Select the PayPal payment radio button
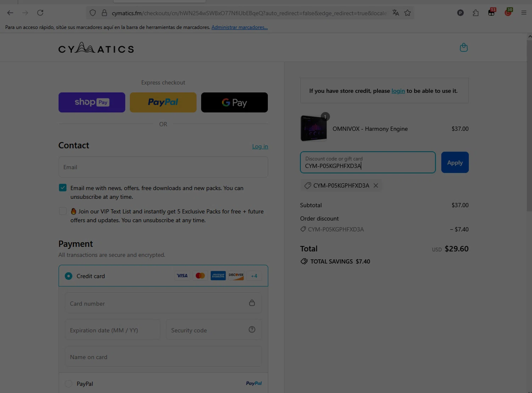Screen dimensions: 532x393 pyautogui.click(x=68, y=384)
